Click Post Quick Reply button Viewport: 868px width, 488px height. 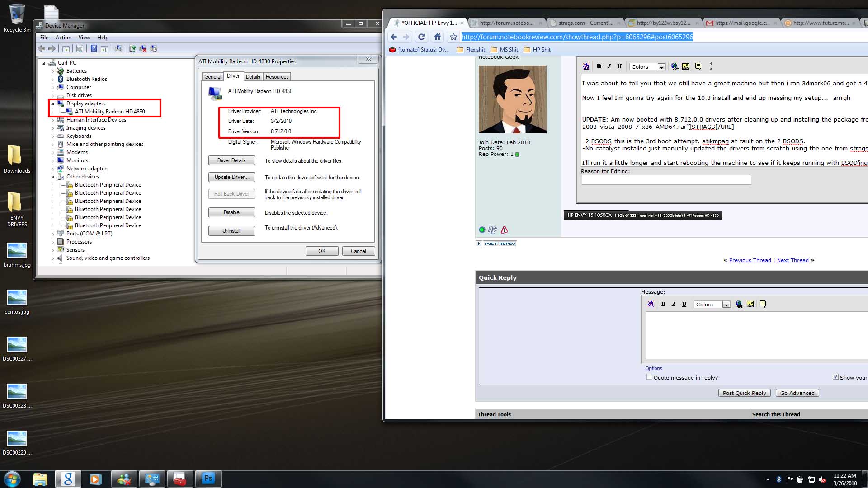(744, 393)
